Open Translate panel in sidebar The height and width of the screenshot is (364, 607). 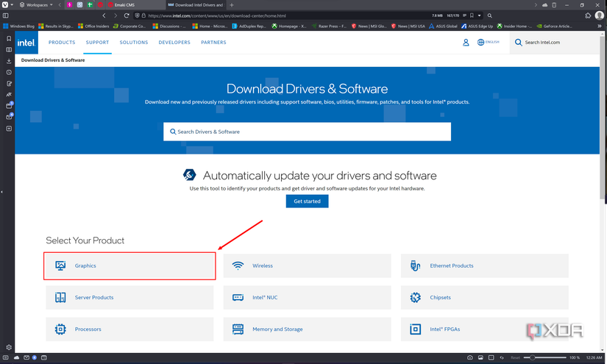click(9, 94)
